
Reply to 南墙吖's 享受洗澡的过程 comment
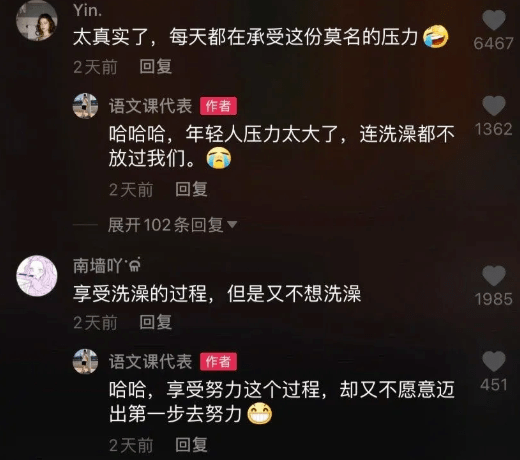pos(155,322)
